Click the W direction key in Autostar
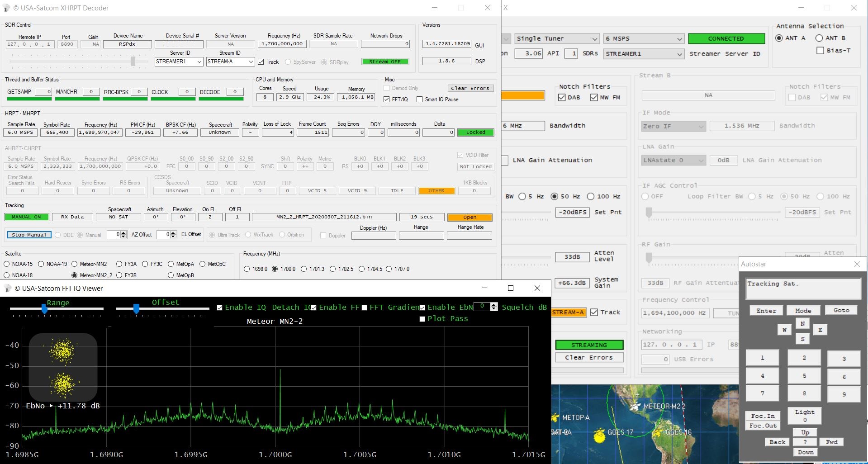Screen dimensions: 868x464 click(x=784, y=330)
